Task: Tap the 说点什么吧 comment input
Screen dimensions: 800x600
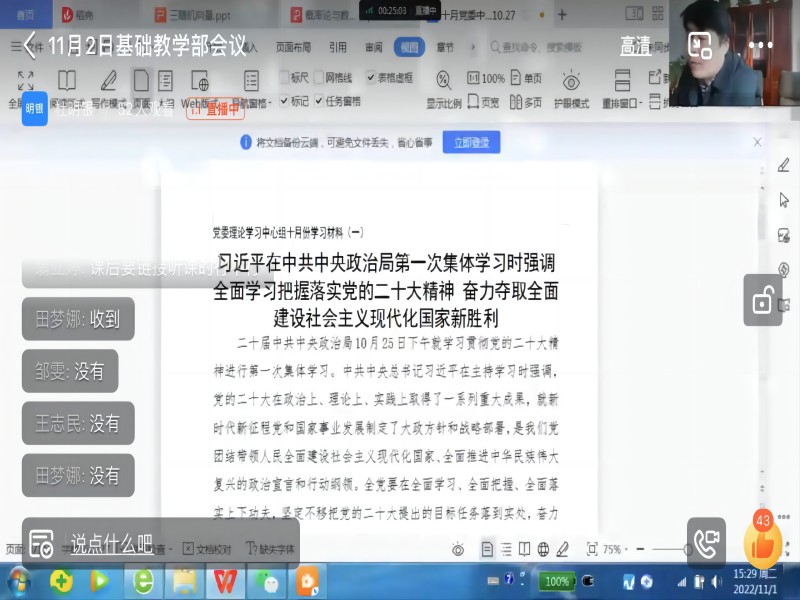Action: [111, 544]
